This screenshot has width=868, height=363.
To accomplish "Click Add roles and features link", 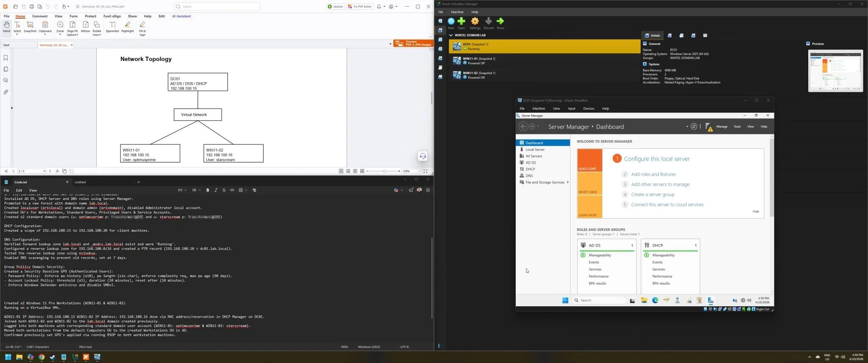I will 653,175.
